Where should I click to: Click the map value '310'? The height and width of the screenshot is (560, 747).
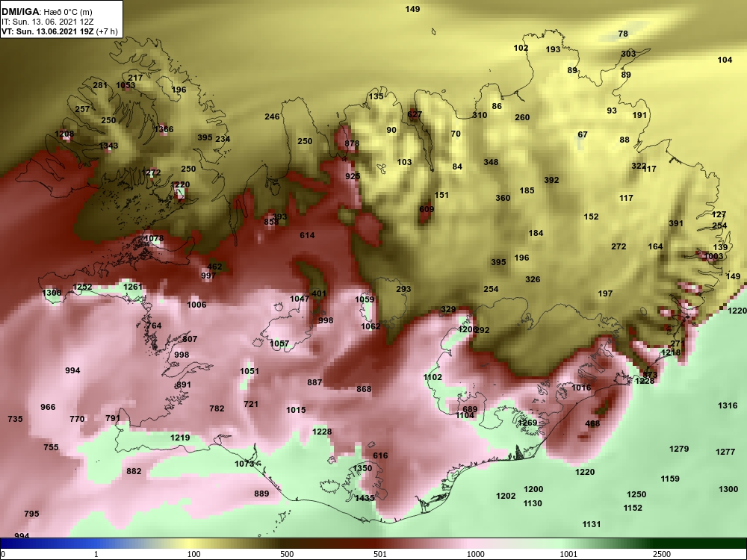pos(480,115)
